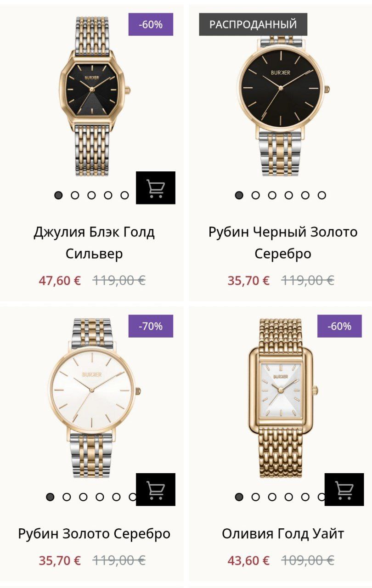
Task: Click the -70% discount badge
Action: tap(151, 326)
